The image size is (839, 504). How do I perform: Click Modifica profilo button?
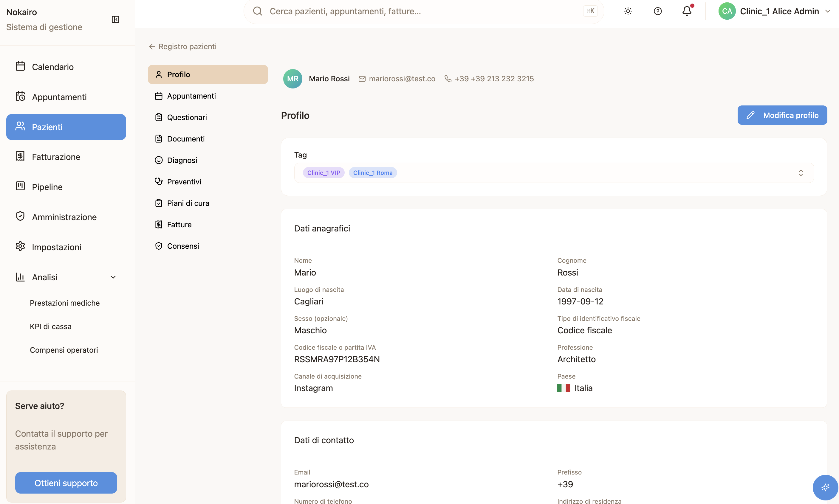(782, 116)
